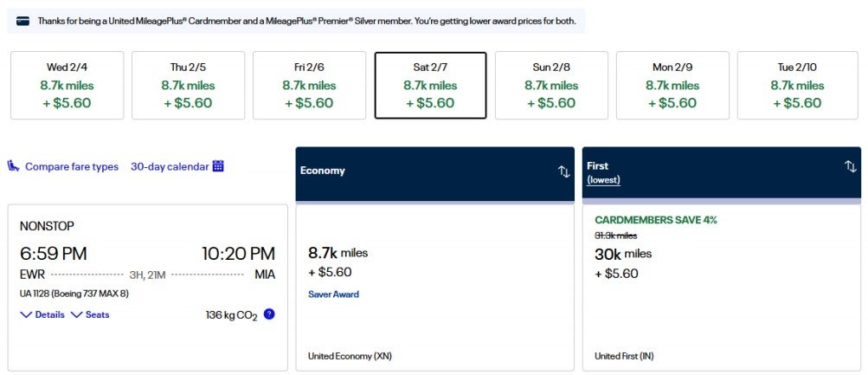Click the seat icon beside Compare fare types
This screenshot has height=375, width=868.
(x=14, y=166)
